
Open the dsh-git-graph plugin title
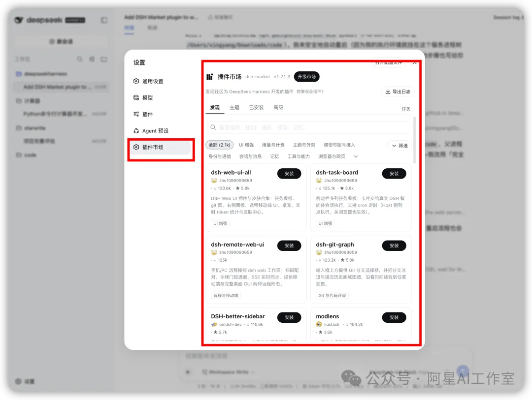pos(335,245)
